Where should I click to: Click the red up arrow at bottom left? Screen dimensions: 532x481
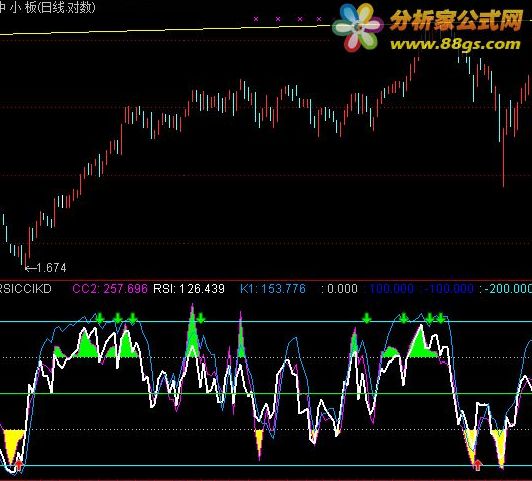(19, 465)
